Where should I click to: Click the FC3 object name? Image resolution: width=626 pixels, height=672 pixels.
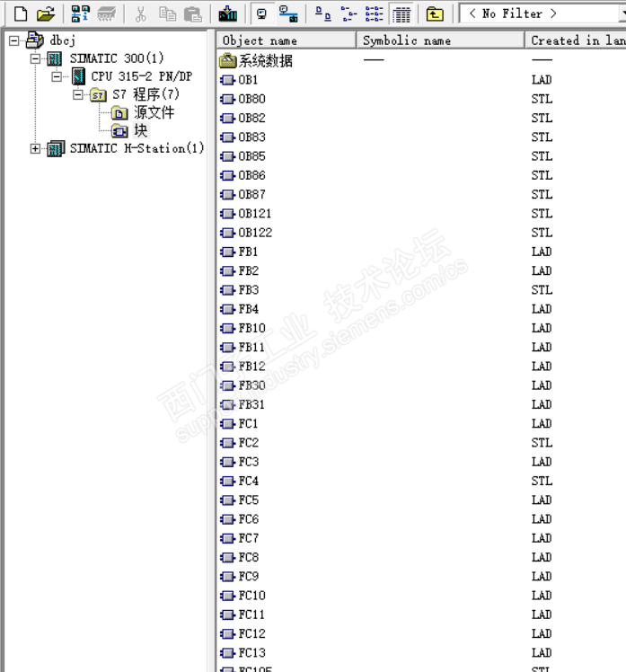(x=249, y=462)
